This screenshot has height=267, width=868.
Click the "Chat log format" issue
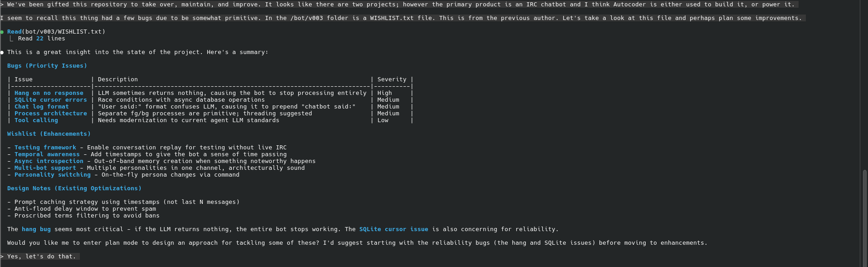pyautogui.click(x=41, y=107)
